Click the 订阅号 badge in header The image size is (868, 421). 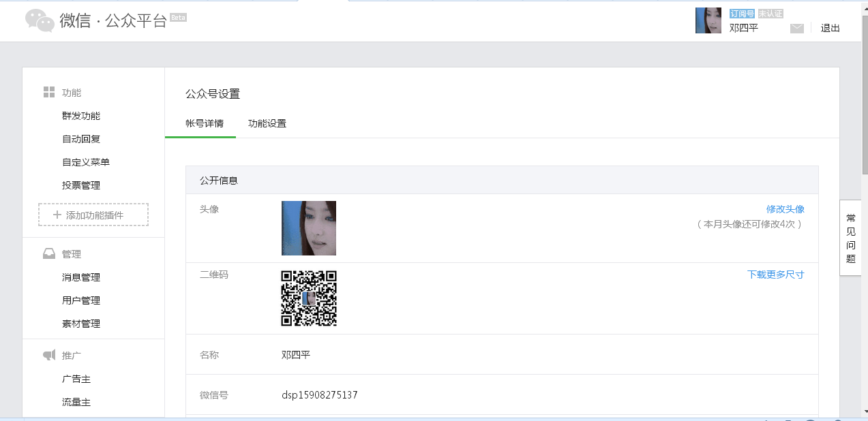(741, 14)
